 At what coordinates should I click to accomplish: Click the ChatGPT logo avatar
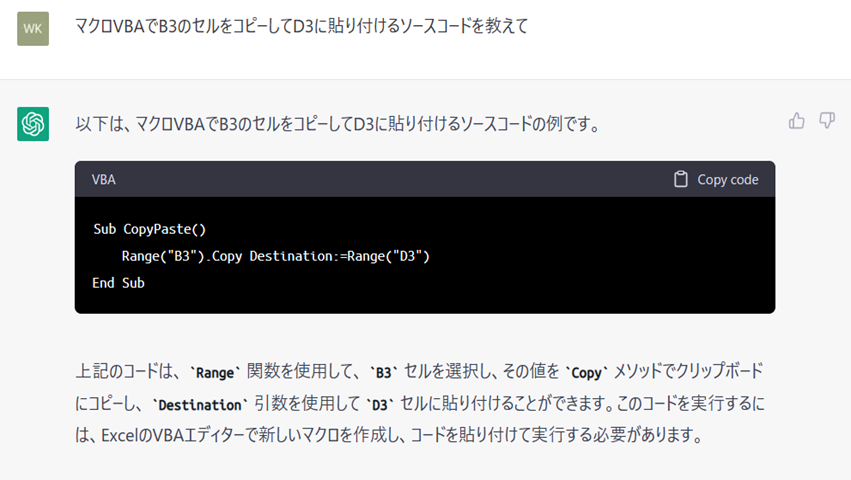[x=33, y=124]
